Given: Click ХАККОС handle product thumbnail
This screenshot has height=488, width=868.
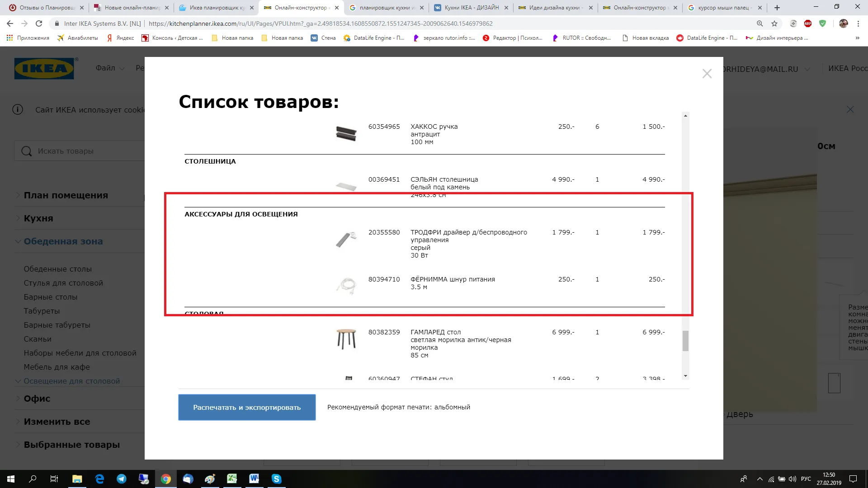Looking at the screenshot, I should 346,134.
